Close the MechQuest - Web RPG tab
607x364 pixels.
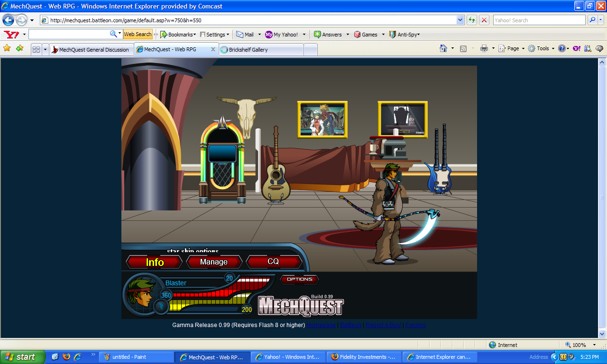(213, 49)
